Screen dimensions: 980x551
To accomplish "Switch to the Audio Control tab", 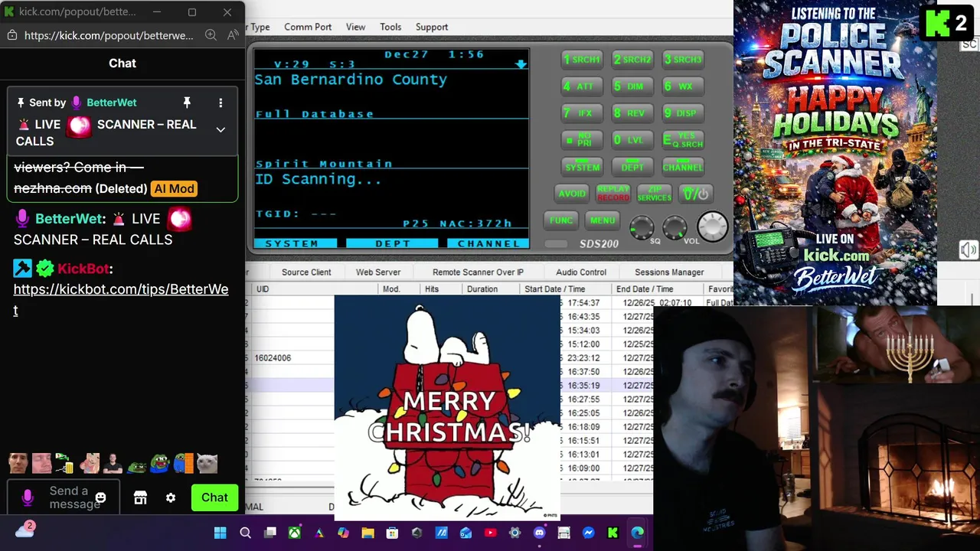I will pyautogui.click(x=581, y=272).
